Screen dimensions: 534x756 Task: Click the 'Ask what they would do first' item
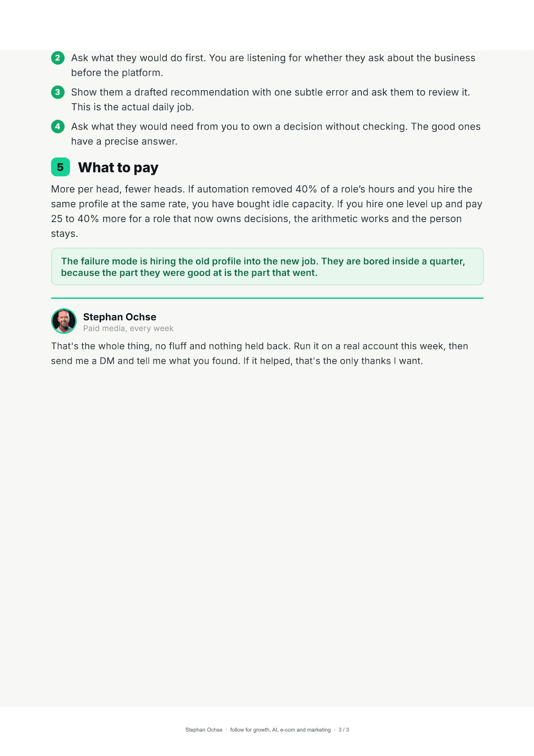[x=273, y=65]
